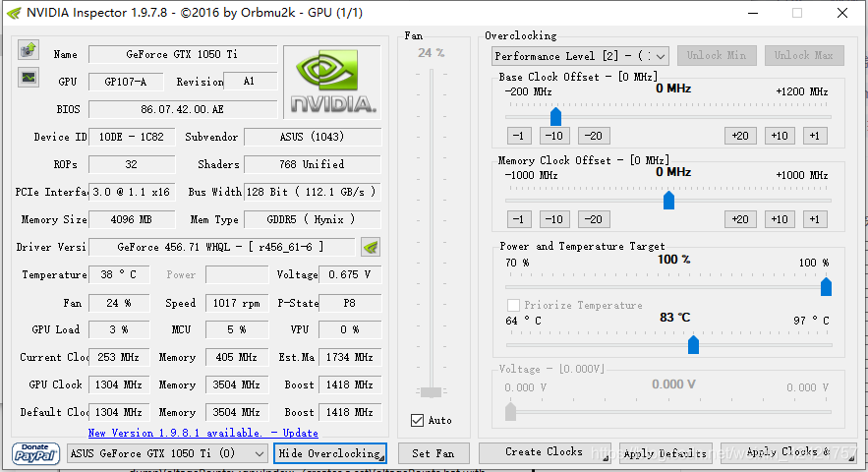Screen dimensions: 868x472
Task: Click the Est.Max value 1734 MHz
Action: (350, 357)
